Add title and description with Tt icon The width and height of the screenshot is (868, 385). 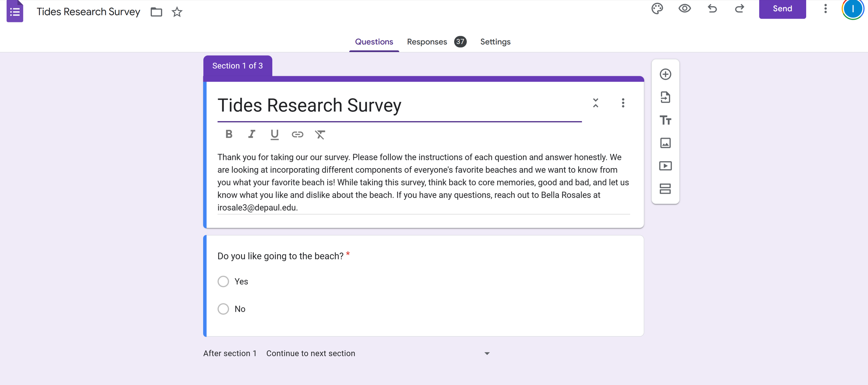click(665, 120)
